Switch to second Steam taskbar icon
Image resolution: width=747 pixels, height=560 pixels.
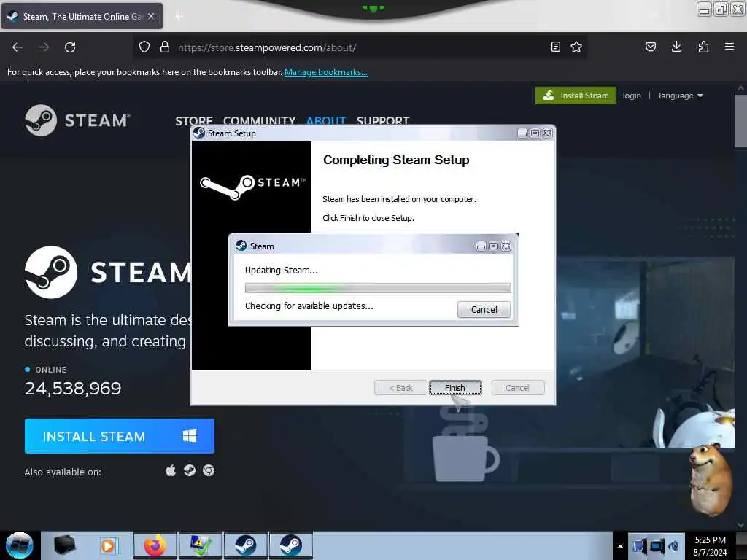[x=291, y=545]
